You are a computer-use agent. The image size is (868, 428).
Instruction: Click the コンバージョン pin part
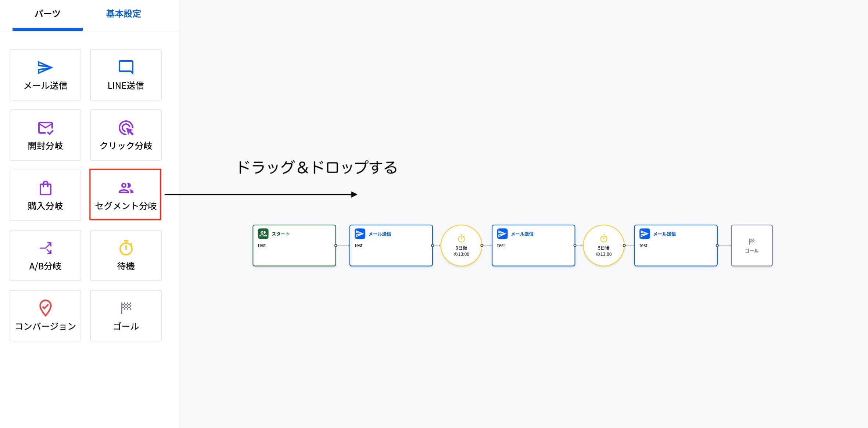pyautogui.click(x=45, y=316)
